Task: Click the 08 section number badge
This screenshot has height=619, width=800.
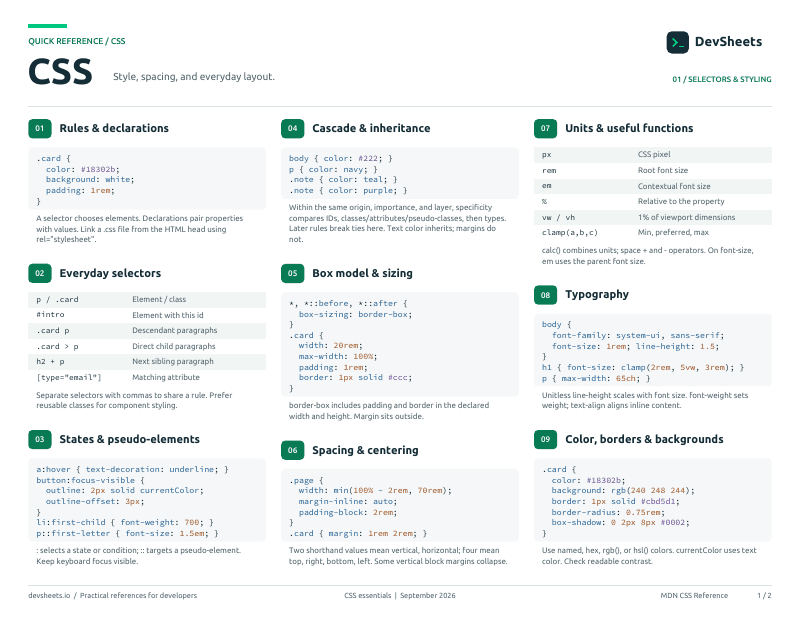Action: pos(545,295)
